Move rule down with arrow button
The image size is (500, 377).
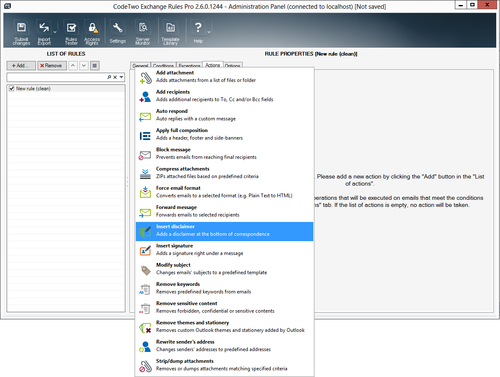pos(84,66)
